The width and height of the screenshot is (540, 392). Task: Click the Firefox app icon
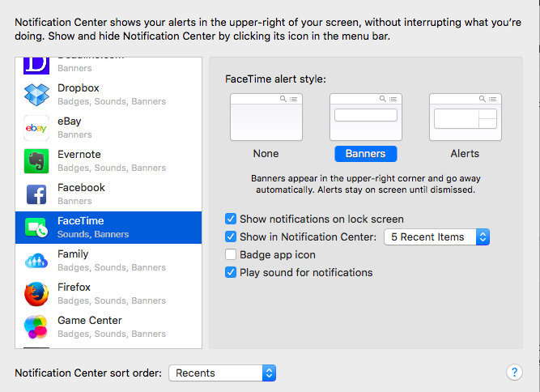click(36, 294)
